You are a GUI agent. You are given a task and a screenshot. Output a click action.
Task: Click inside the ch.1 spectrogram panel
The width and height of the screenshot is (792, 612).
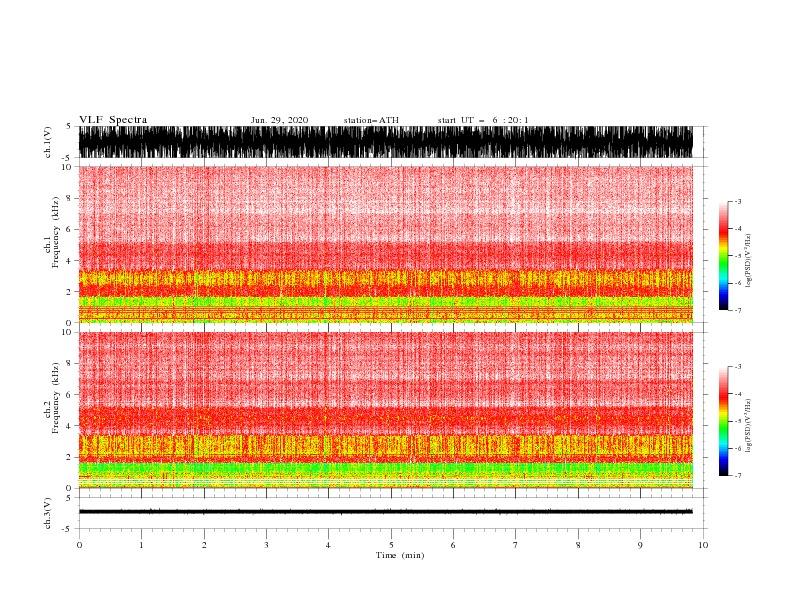tap(385, 244)
